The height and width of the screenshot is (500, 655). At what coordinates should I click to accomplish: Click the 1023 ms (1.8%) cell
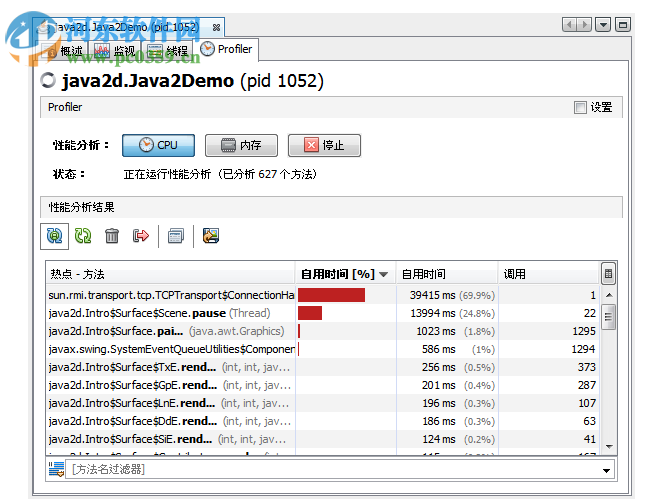[x=447, y=331]
